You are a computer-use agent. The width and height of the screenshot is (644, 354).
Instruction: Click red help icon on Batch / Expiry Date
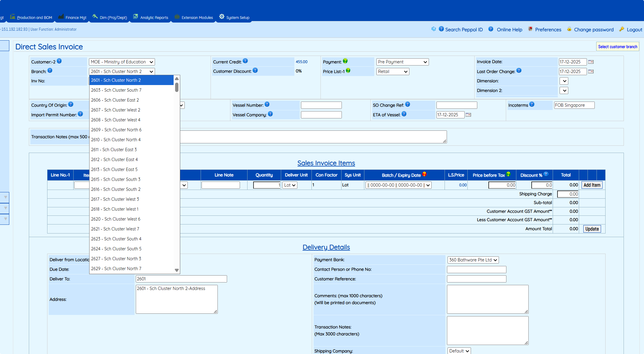(x=424, y=174)
